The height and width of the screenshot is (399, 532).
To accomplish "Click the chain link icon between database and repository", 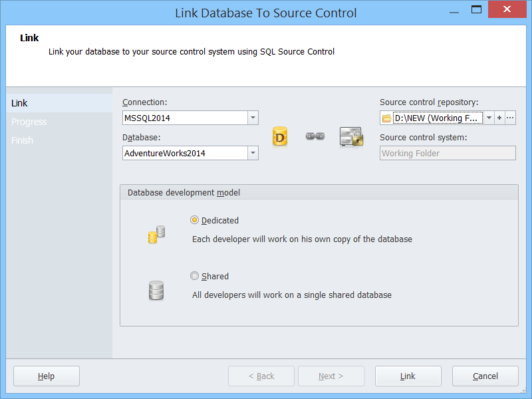I will coord(315,135).
